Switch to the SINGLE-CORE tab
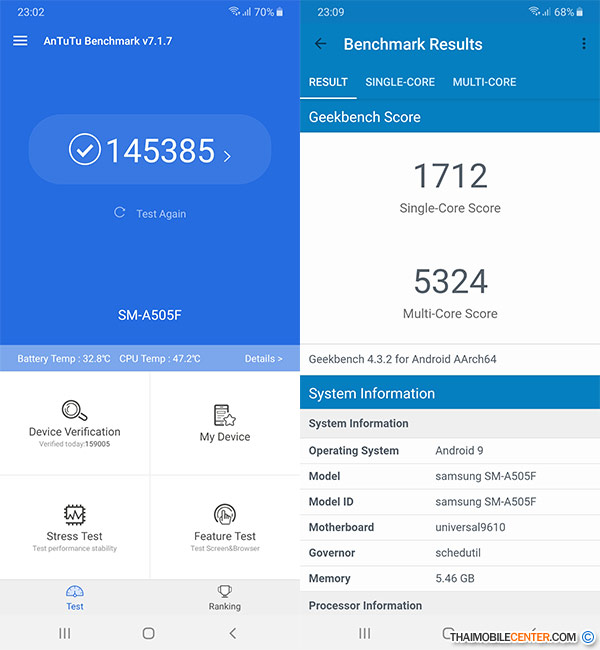600x650 pixels. click(400, 82)
